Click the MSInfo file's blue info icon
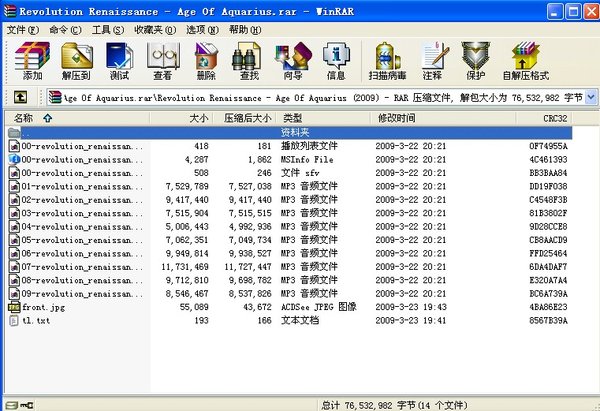600x411 pixels. pos(14,159)
